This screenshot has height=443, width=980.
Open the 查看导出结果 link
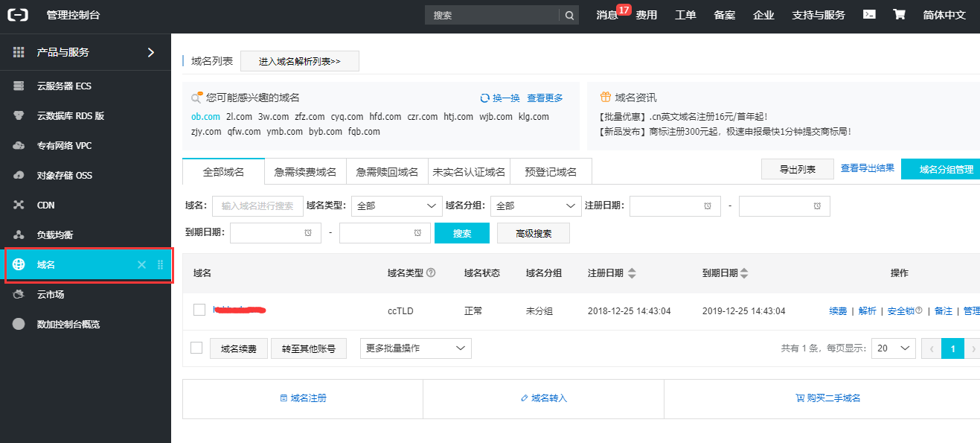pyautogui.click(x=868, y=168)
